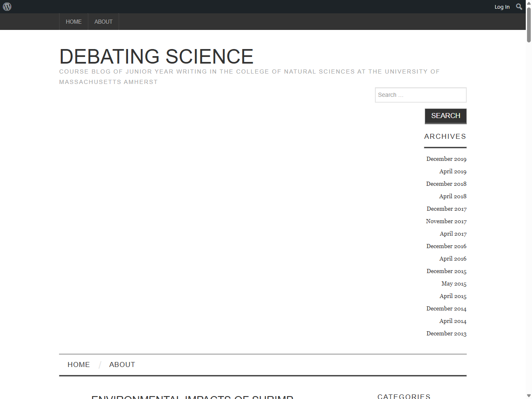Click the Debating Science site title

[x=156, y=57]
